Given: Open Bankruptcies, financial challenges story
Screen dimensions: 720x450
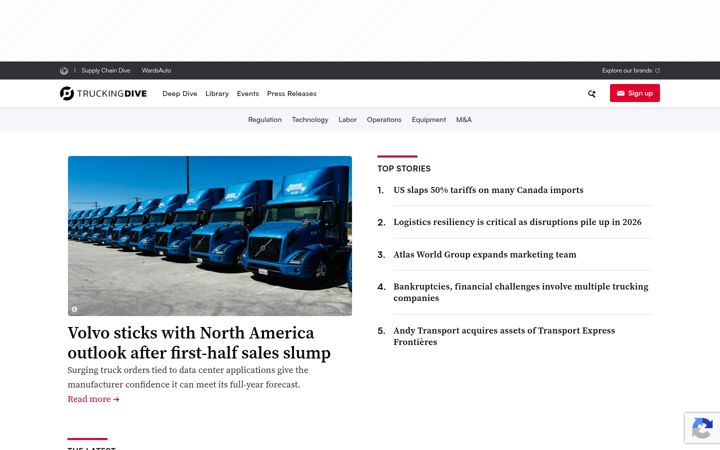Looking at the screenshot, I should coord(521,292).
